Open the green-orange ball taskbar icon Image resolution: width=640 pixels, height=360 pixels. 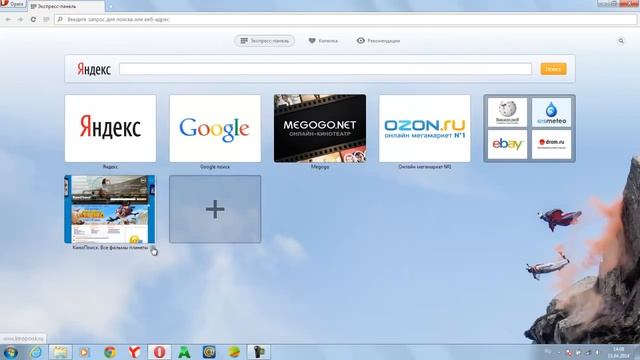pos(234,352)
